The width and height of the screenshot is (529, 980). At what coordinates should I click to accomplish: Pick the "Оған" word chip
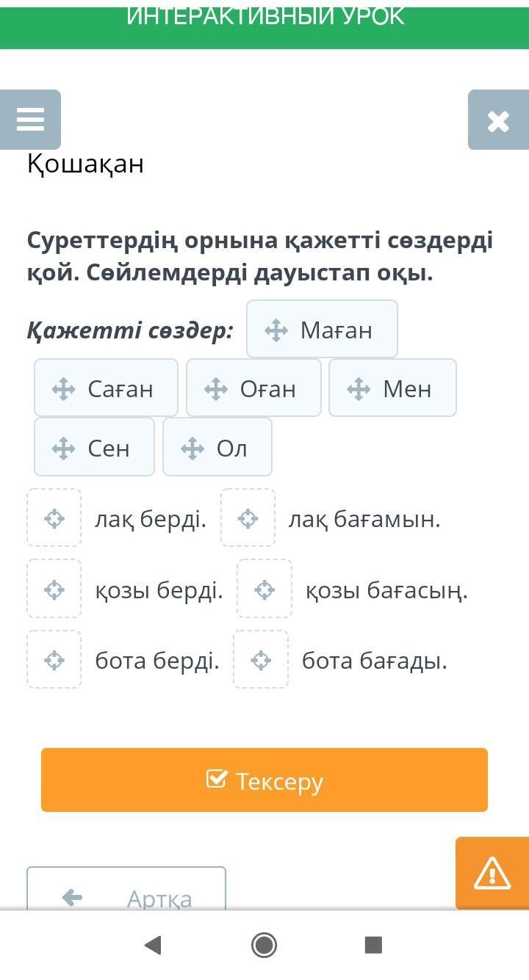coord(253,388)
